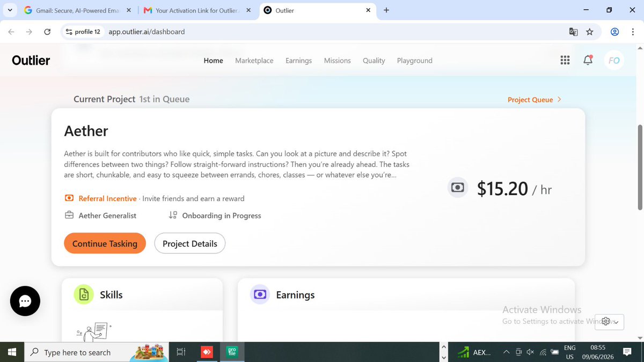Click the Referral Incentive link
Screen dimensions: 644x362
tap(108, 198)
